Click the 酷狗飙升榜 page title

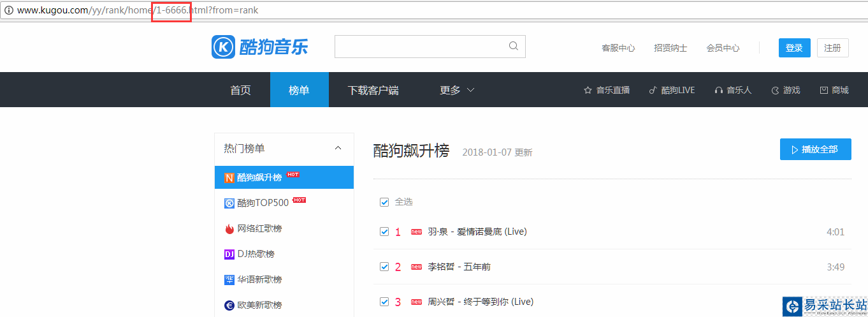[x=411, y=151]
